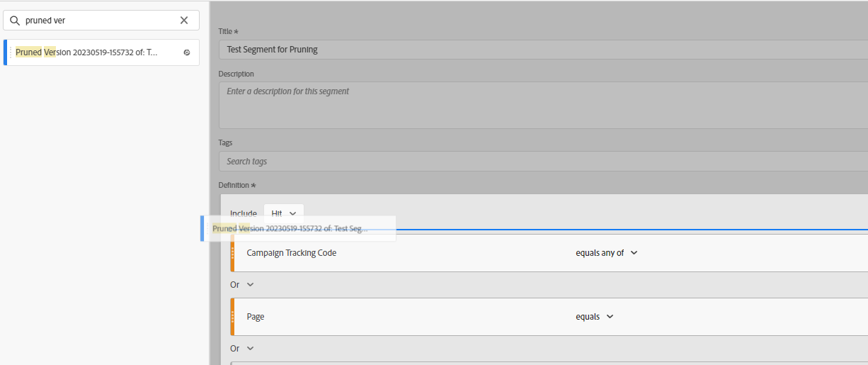This screenshot has height=365, width=868.
Task: Expand the 'Or' dropdown below Page rule
Action: [x=242, y=349]
